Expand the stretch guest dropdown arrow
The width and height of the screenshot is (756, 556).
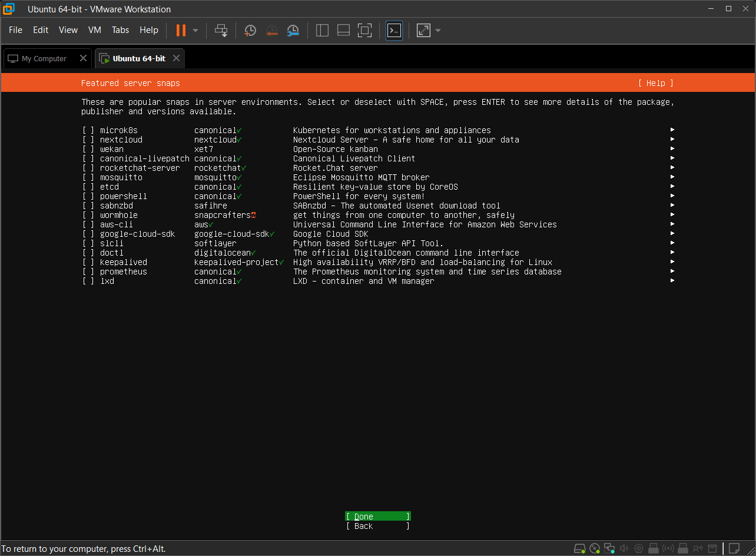438,30
